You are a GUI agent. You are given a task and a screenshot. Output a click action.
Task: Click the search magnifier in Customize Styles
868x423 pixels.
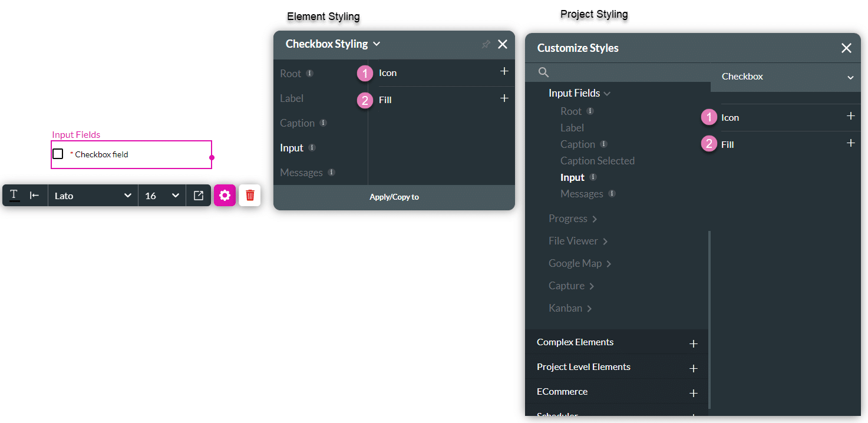(543, 72)
